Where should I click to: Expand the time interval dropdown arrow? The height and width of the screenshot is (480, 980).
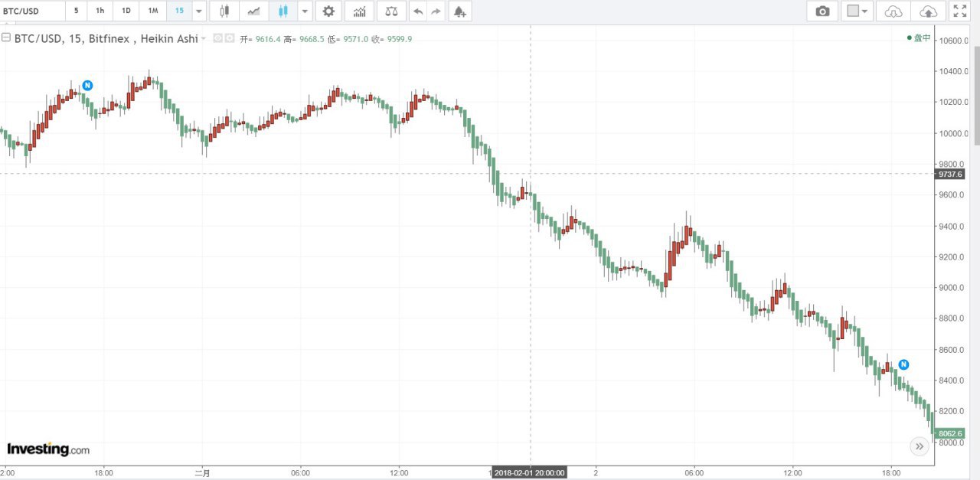point(199,11)
